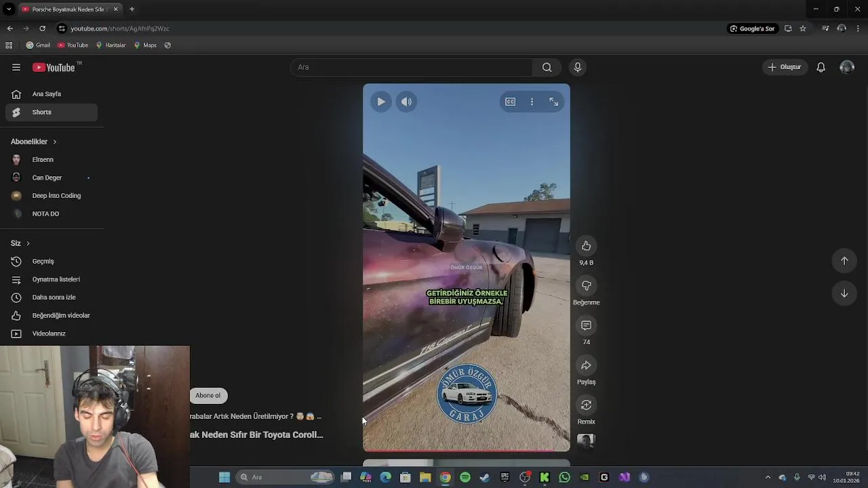Click the address bar URL

120,28
